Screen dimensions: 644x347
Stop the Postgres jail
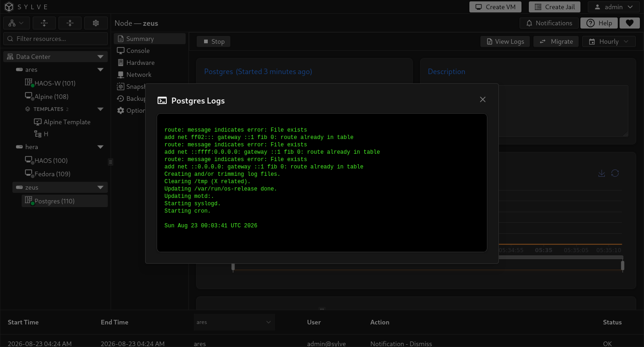pos(213,41)
